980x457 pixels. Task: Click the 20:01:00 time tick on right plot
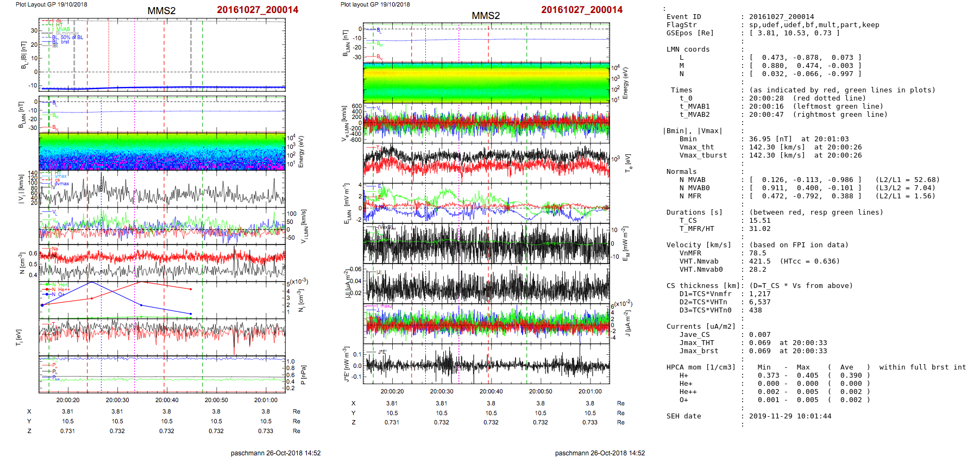point(589,391)
